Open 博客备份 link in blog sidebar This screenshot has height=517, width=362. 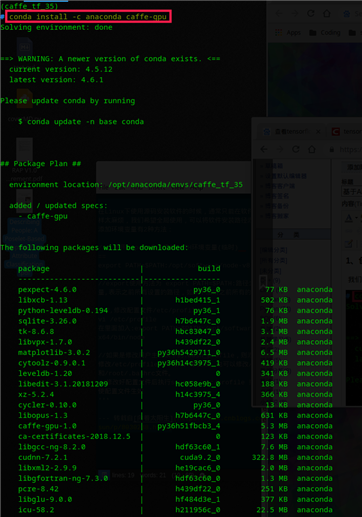click(x=277, y=206)
